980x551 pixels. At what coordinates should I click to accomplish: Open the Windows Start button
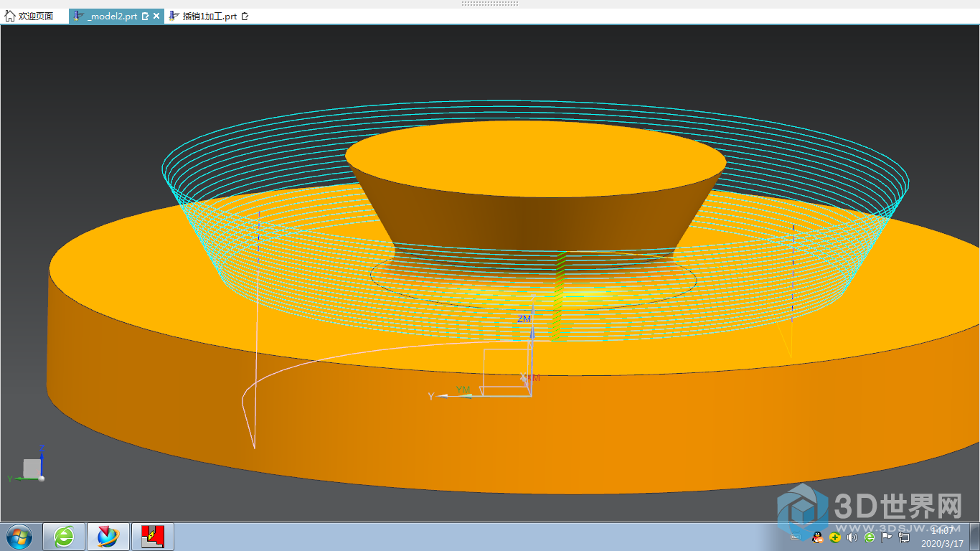click(x=19, y=536)
